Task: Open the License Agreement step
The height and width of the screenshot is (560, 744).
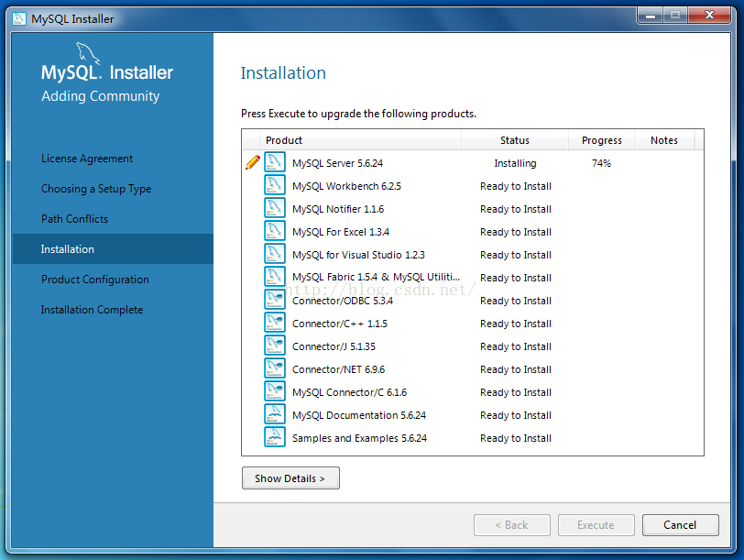Action: [x=87, y=159]
